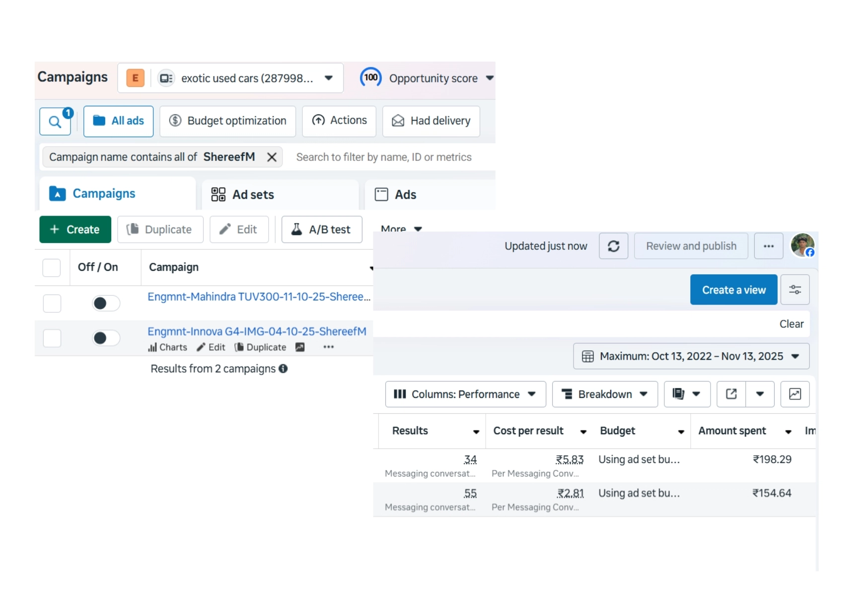Viewport: 868px width, 616px height.
Task: Toggle the Innova G4 campaign switch
Action: (x=106, y=338)
